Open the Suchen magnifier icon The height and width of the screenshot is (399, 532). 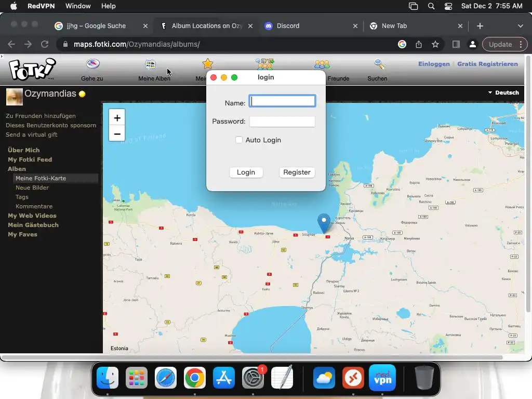379,64
